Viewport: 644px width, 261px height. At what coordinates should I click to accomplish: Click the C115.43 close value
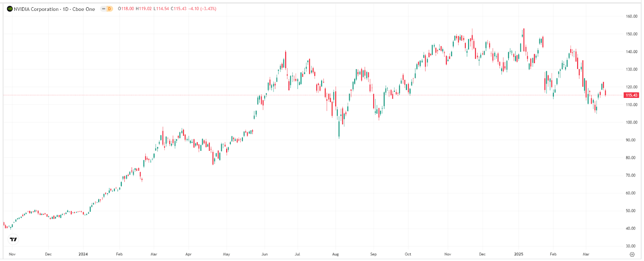[x=178, y=9]
